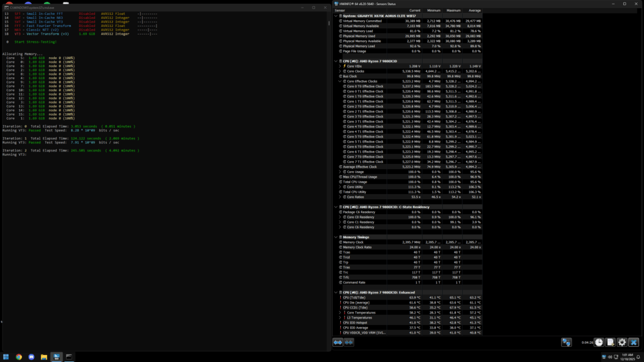The image size is (644, 362).
Task: Click the Average column header
Action: [472, 11]
